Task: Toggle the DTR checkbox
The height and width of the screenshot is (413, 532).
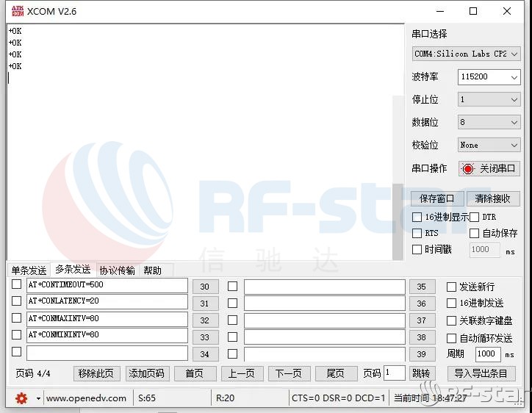Action: click(474, 217)
